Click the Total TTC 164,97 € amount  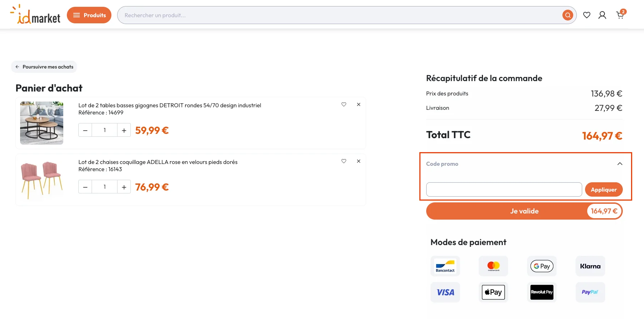coord(602,136)
